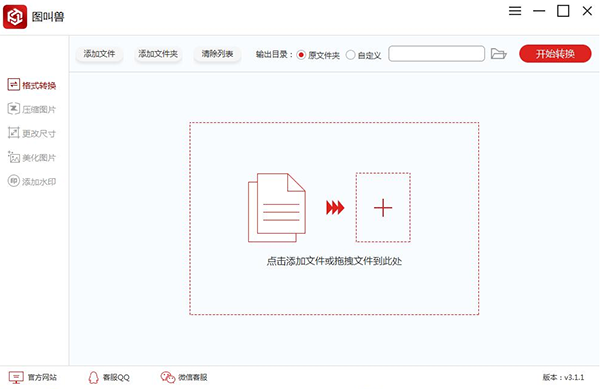Open 微信客服 support link
The width and height of the screenshot is (600, 389).
(184, 378)
